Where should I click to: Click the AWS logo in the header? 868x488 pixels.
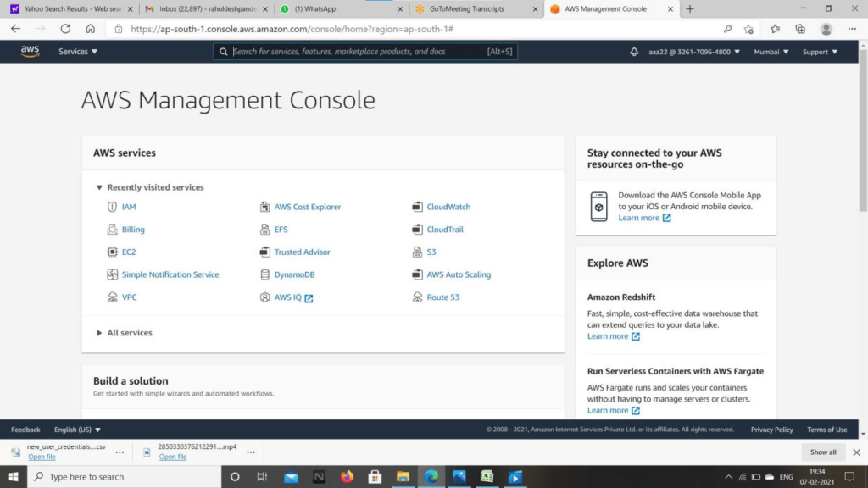pos(30,51)
